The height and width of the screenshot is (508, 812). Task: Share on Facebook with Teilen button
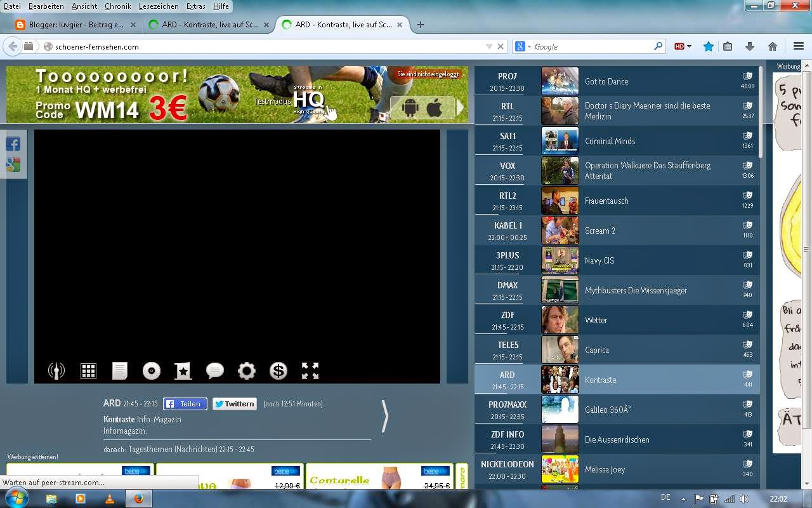point(185,404)
